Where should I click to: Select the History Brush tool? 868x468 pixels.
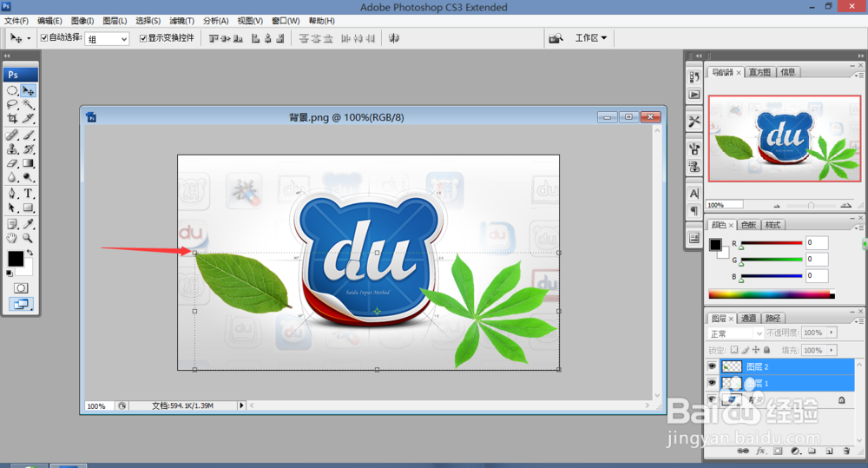click(28, 149)
